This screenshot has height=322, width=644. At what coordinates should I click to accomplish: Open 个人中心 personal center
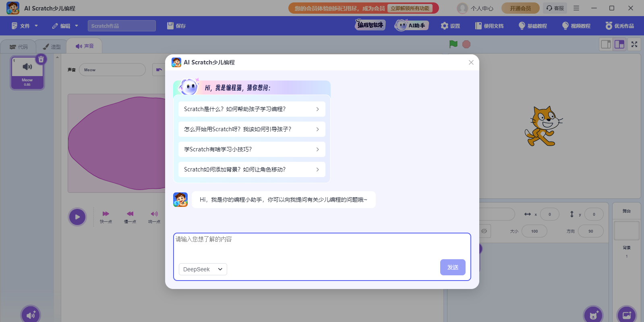tap(482, 8)
